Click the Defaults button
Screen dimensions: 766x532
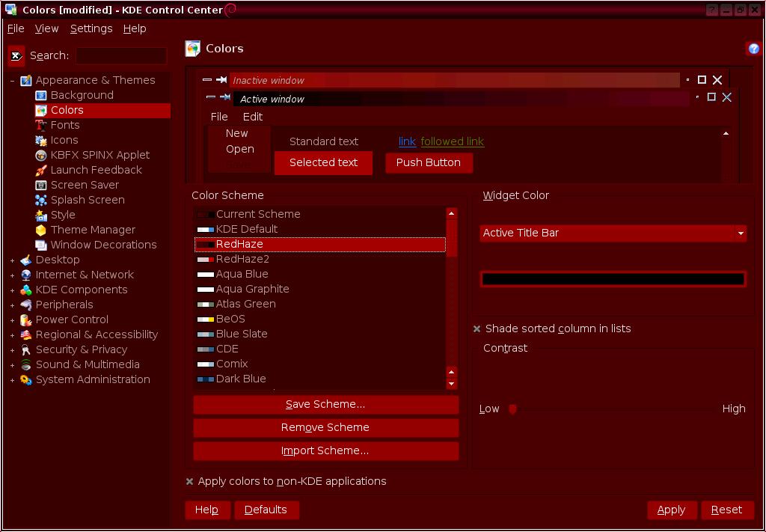(266, 510)
